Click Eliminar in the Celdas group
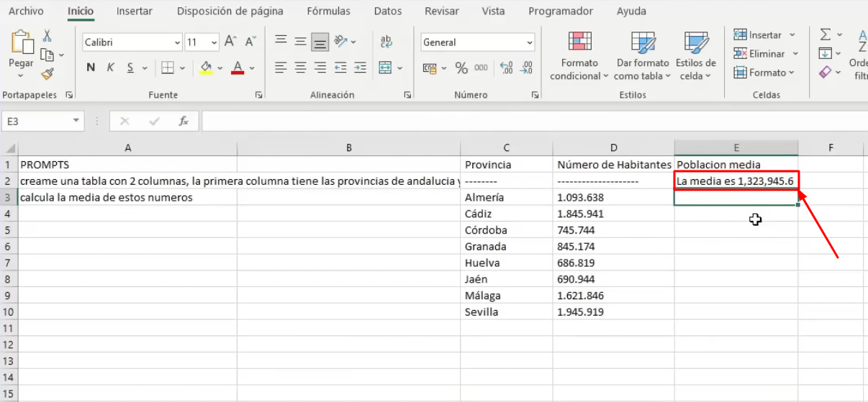The width and height of the screenshot is (868, 402). 766,54
